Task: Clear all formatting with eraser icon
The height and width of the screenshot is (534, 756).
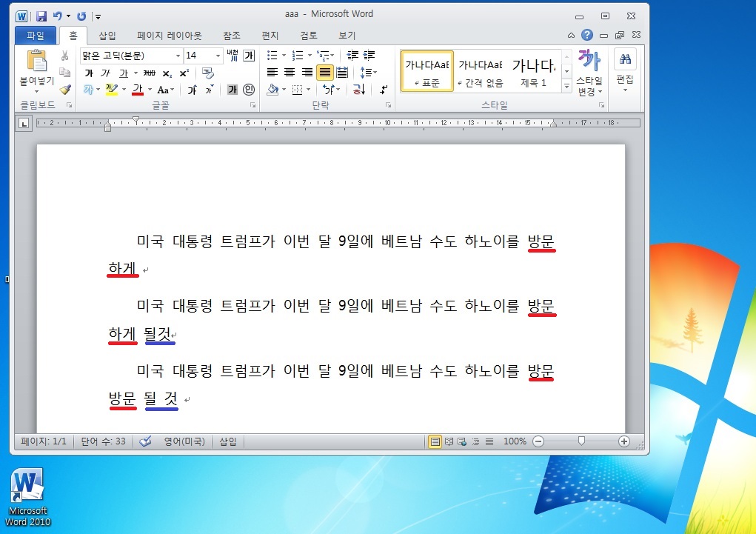Action: click(208, 73)
